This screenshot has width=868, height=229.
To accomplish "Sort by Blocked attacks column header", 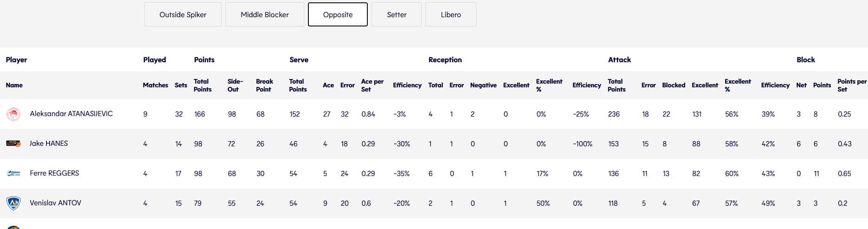I will 673,85.
